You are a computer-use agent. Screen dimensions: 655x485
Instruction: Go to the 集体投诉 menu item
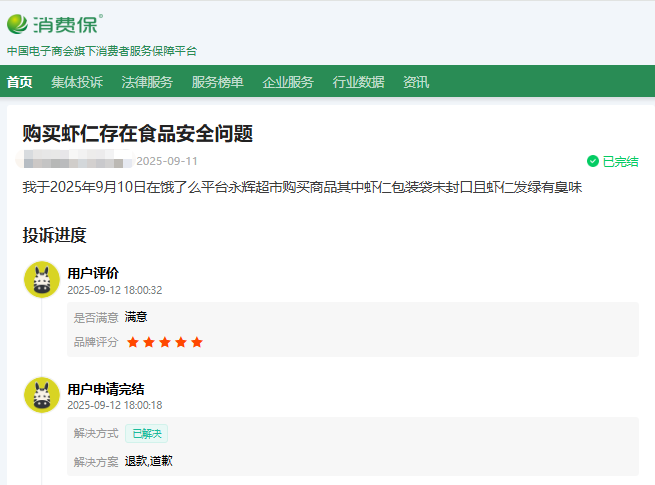[77, 82]
